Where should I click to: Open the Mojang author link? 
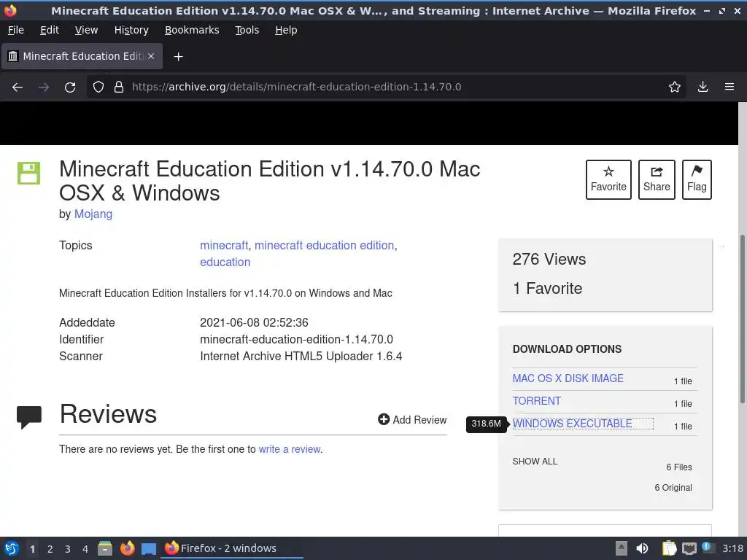(x=93, y=214)
